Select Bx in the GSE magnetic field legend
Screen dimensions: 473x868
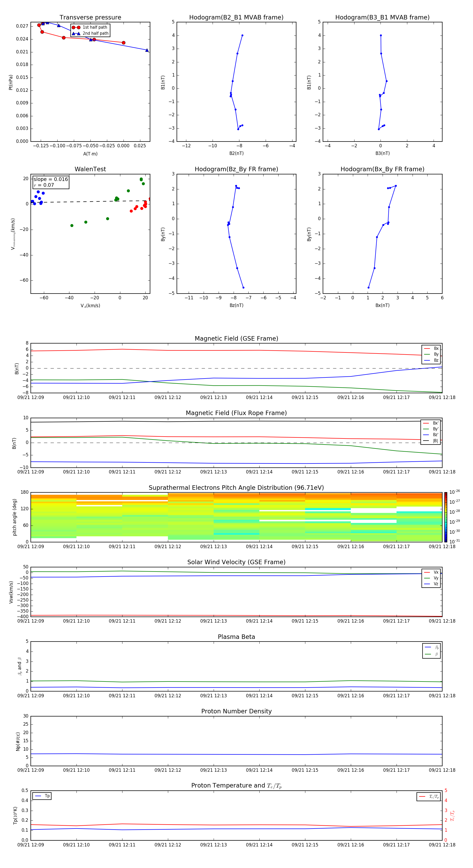pos(431,349)
